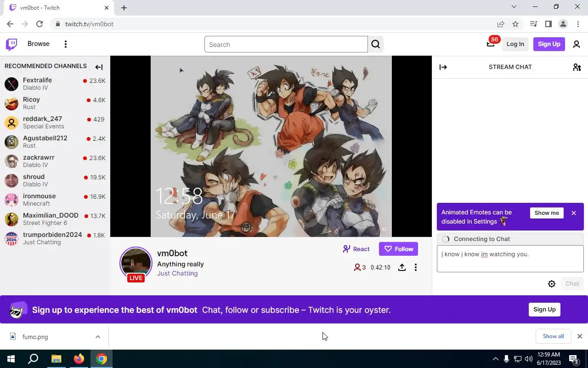Open File Explorer from the taskbar
The image size is (588, 368).
56,359
